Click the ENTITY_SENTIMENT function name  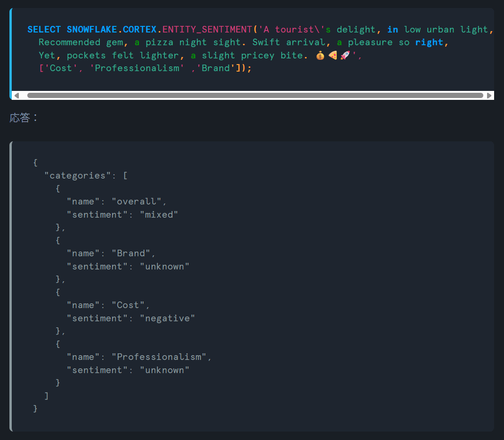(x=207, y=30)
